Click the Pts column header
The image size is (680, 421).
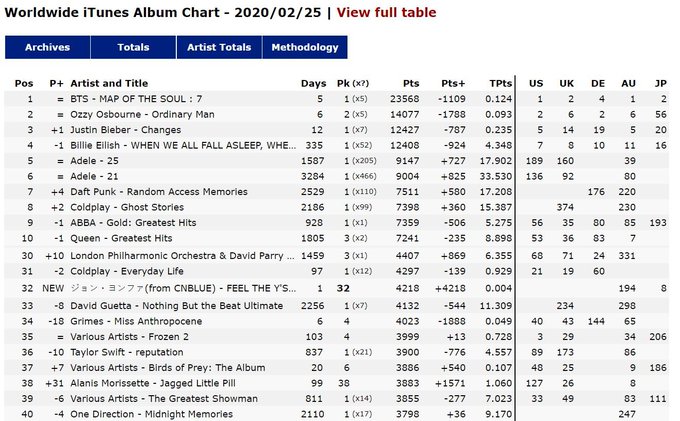(411, 83)
